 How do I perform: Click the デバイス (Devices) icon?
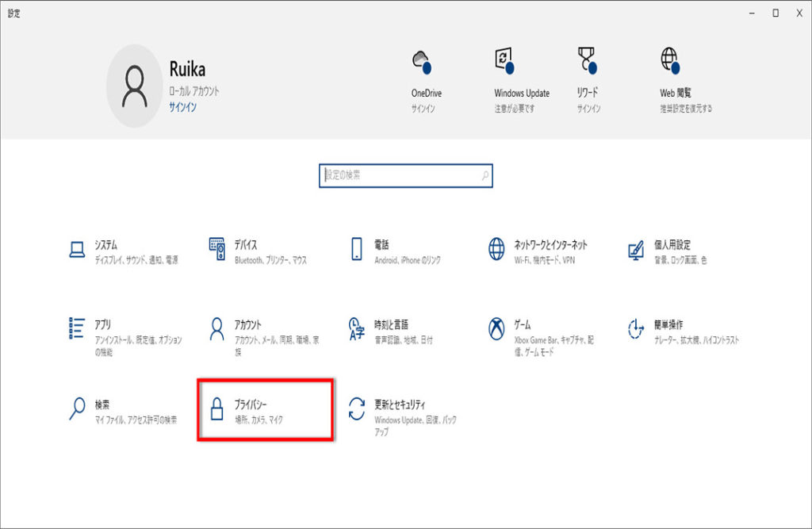coord(217,249)
